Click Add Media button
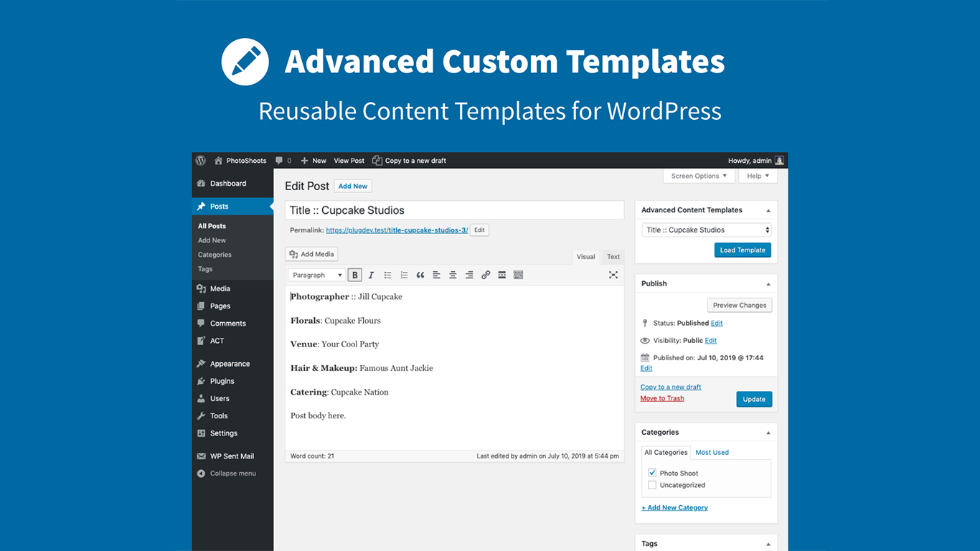The width and height of the screenshot is (980, 551). point(311,254)
